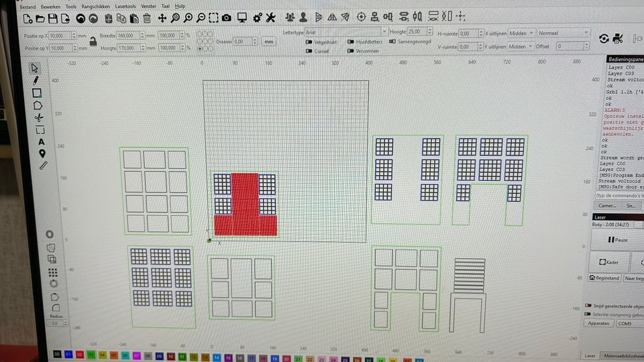Click the Apparaten button

599,323
